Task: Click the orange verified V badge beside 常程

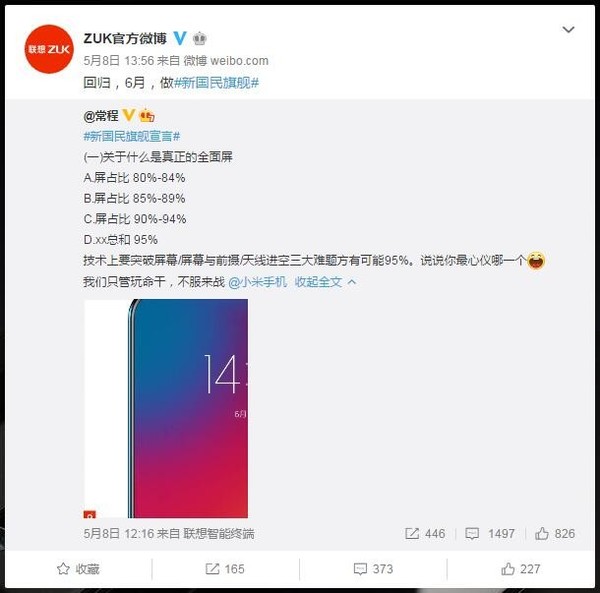Action: [128, 115]
